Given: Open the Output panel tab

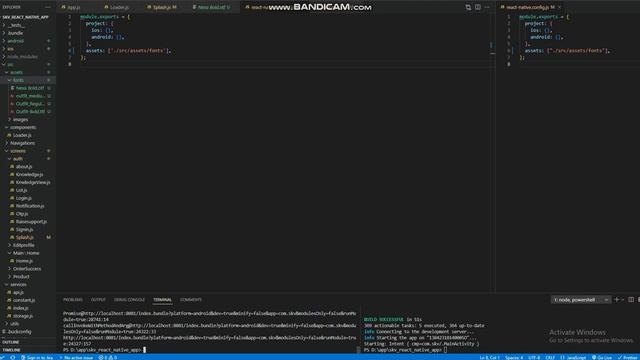Looking at the screenshot, I should point(98,300).
